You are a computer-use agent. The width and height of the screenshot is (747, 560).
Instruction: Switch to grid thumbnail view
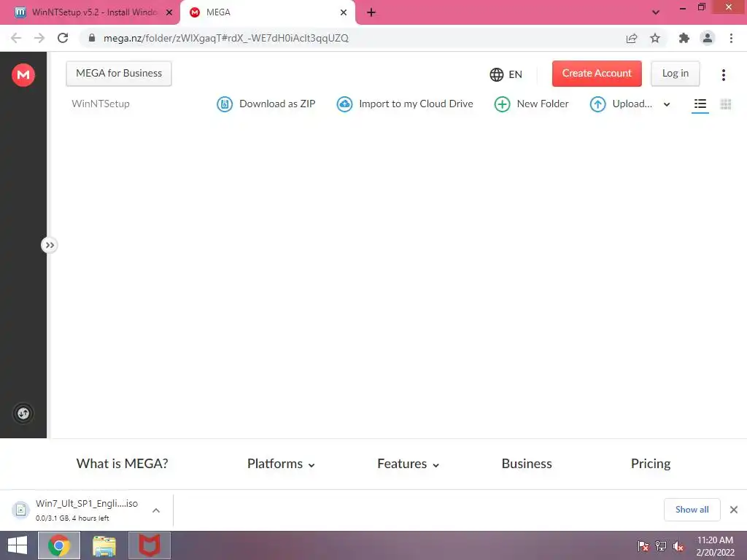point(726,104)
